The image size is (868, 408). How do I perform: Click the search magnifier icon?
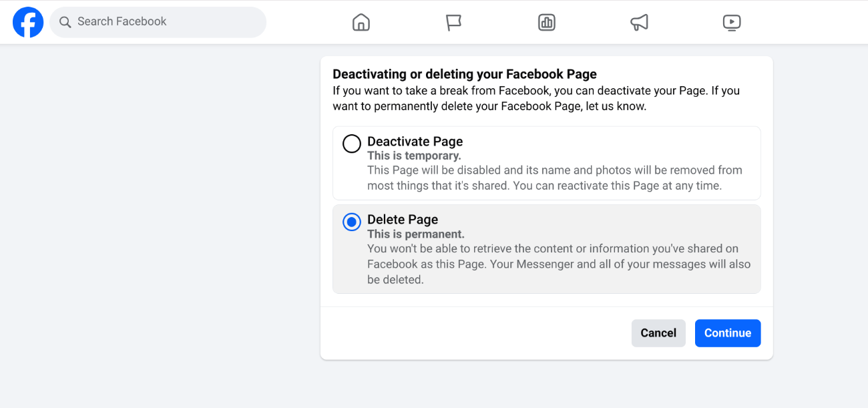(65, 22)
